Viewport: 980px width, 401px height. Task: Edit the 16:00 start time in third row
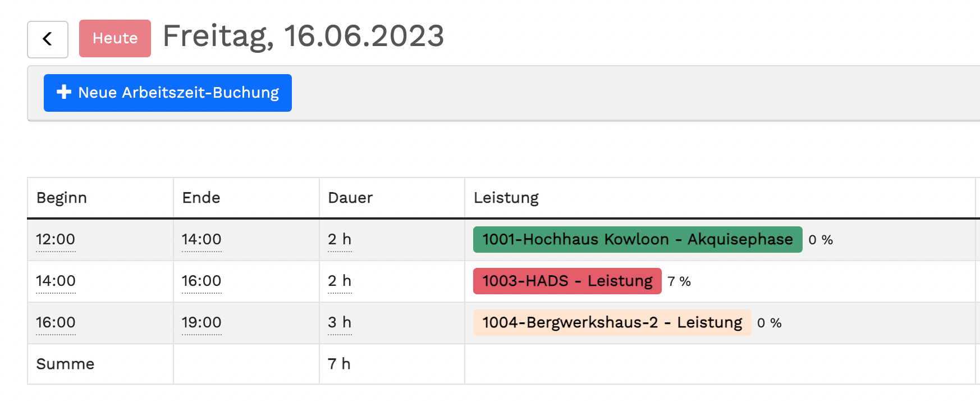(x=56, y=323)
